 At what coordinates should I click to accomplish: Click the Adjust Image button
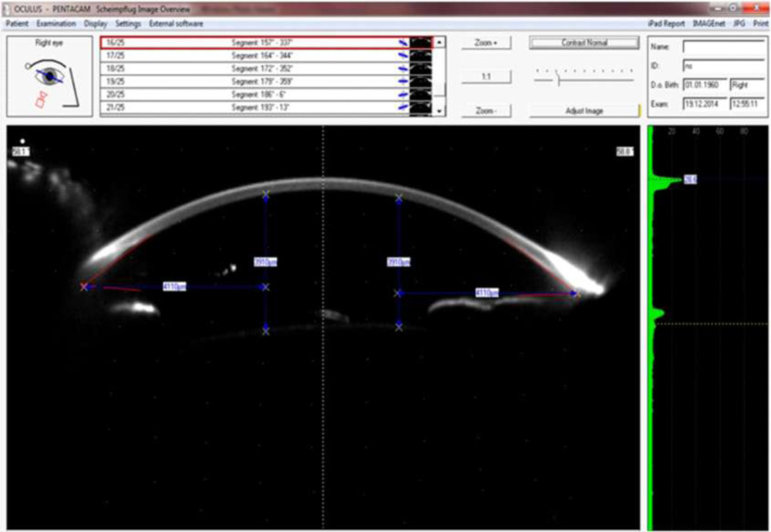pyautogui.click(x=585, y=111)
